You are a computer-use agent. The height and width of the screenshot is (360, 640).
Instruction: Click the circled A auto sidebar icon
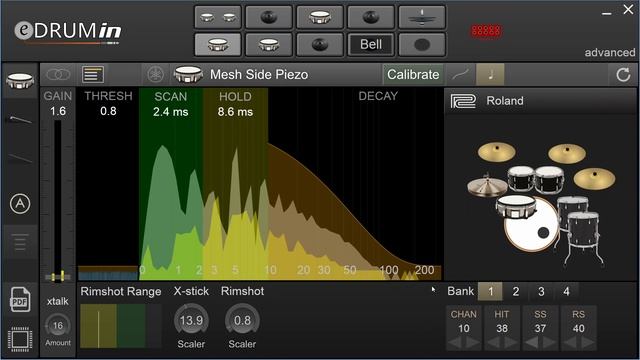20,203
